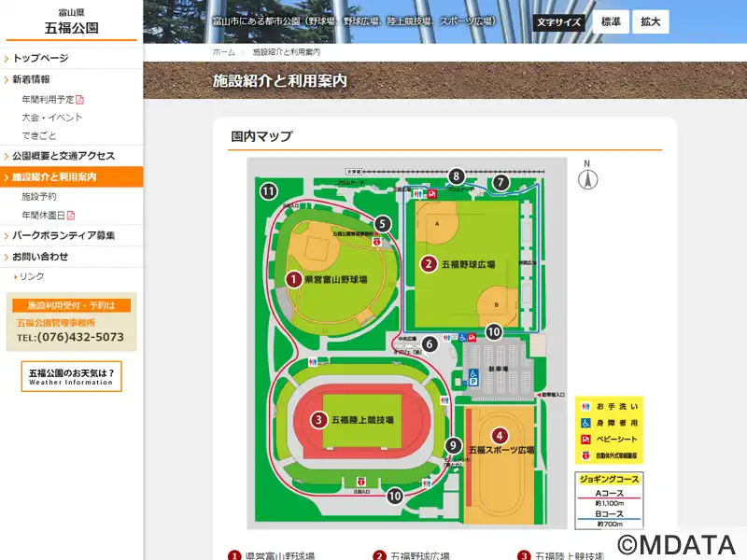Click the TEL (076)432-5073 phone number
Screen dimensions: 747x560
click(71, 337)
